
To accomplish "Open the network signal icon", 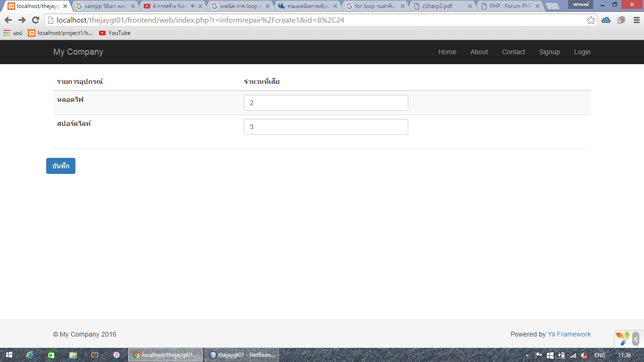I will [573, 355].
